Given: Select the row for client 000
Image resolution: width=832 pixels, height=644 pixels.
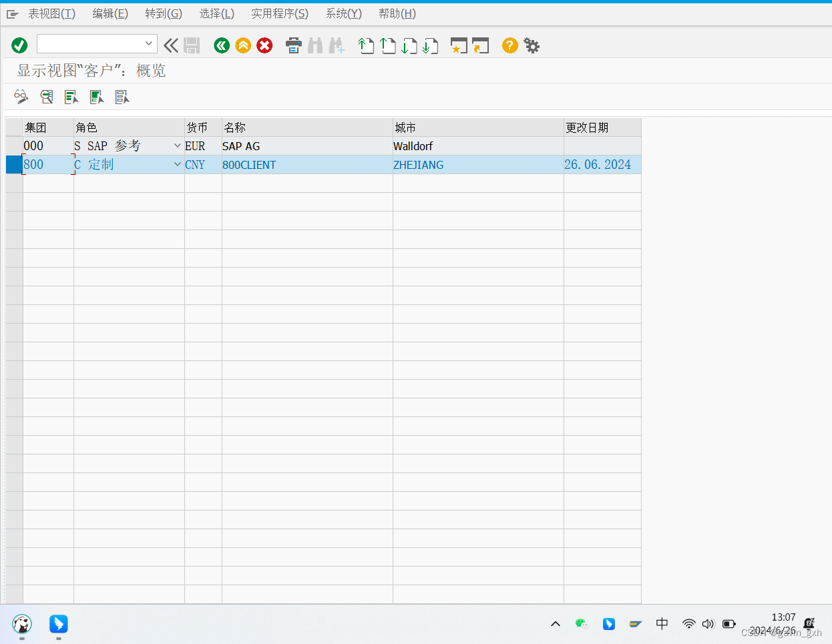Looking at the screenshot, I should [x=14, y=145].
